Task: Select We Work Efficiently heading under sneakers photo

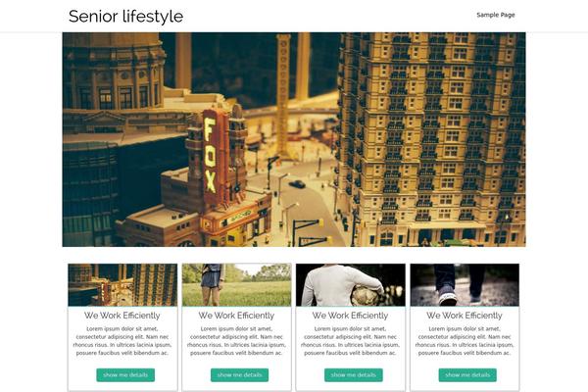Action: tap(465, 316)
